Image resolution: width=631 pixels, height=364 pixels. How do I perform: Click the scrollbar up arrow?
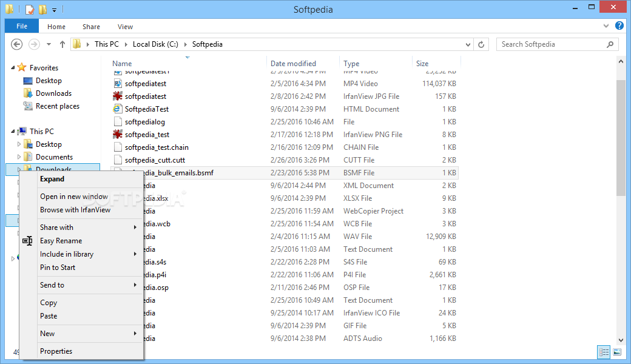[621, 61]
